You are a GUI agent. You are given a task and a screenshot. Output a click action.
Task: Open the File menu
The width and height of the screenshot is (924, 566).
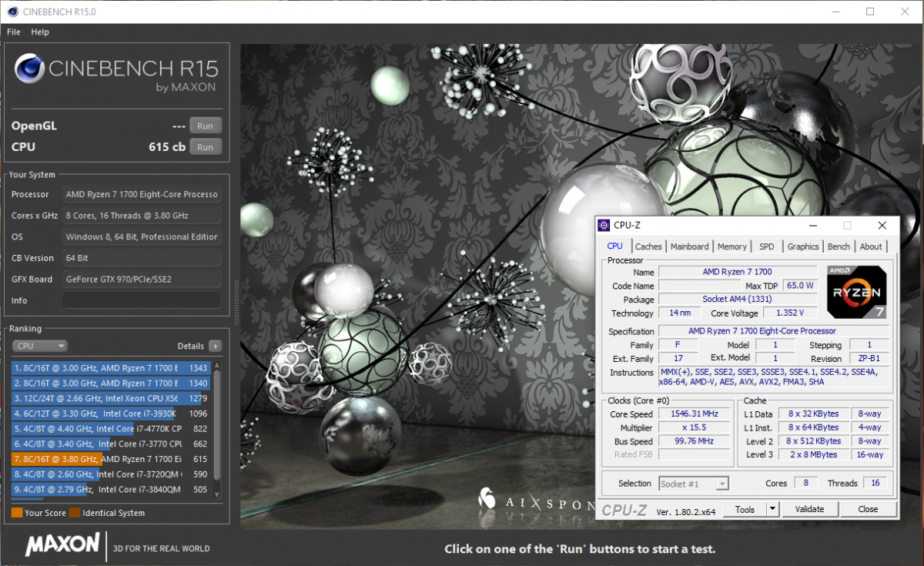click(14, 32)
